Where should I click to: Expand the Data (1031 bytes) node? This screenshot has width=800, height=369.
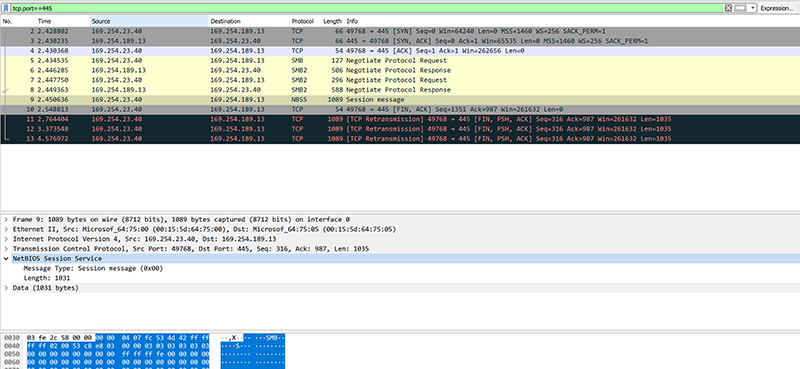click(6, 288)
